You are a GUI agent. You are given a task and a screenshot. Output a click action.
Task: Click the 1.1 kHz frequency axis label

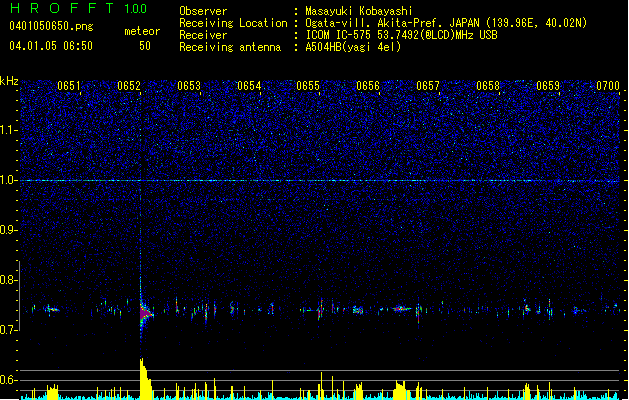click(x=8, y=130)
